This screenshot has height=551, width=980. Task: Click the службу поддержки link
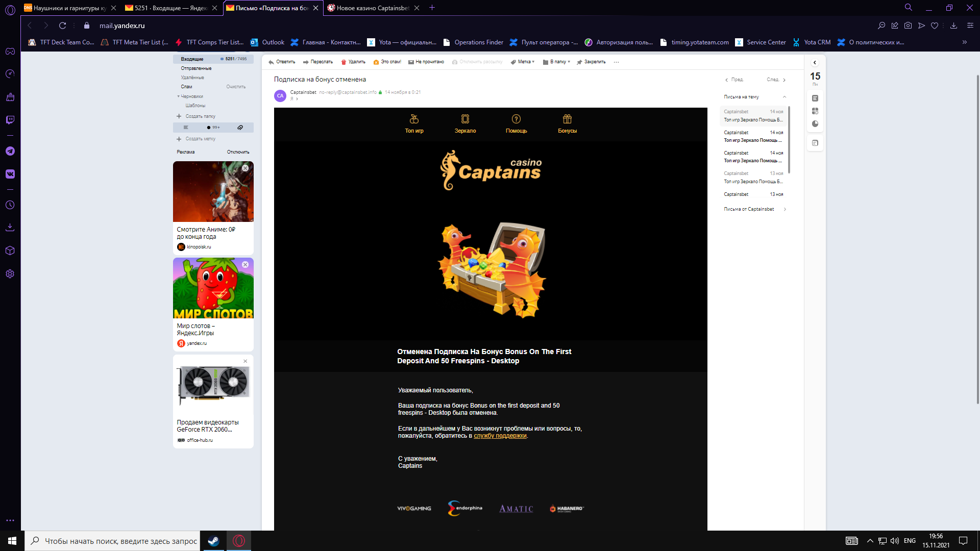click(500, 436)
